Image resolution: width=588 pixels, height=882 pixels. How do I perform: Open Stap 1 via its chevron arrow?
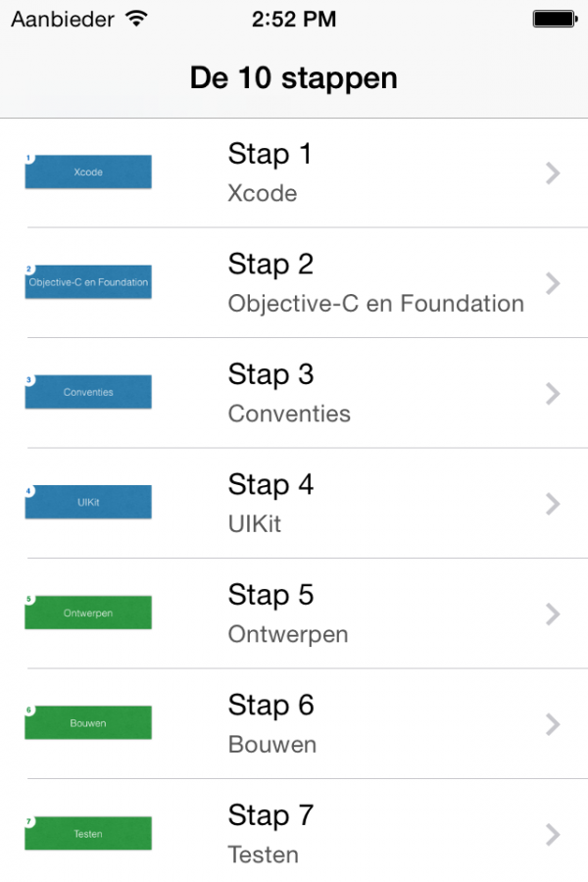(553, 173)
